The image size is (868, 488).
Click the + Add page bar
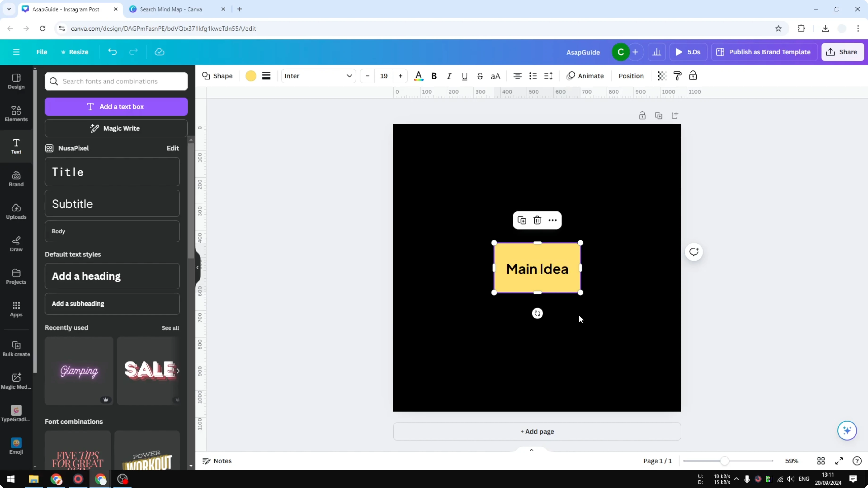pyautogui.click(x=537, y=431)
